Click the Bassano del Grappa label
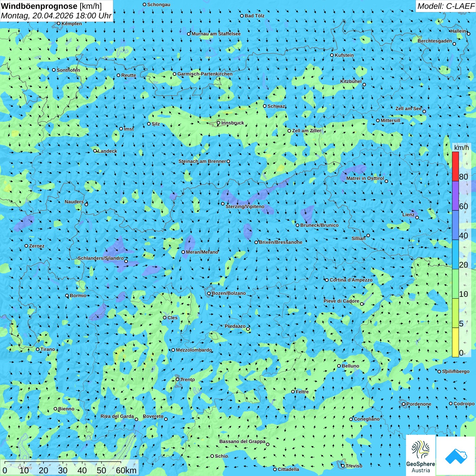 coord(242,441)
